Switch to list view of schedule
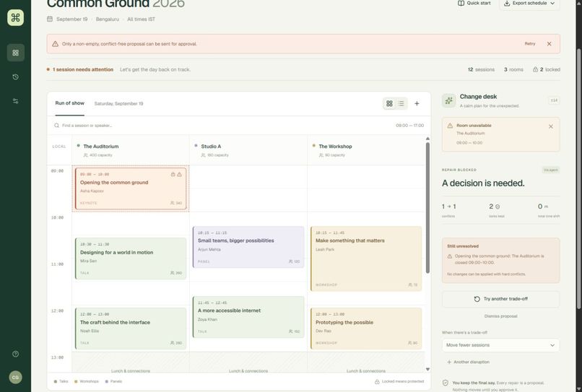Image resolution: width=582 pixels, height=392 pixels. (x=401, y=103)
